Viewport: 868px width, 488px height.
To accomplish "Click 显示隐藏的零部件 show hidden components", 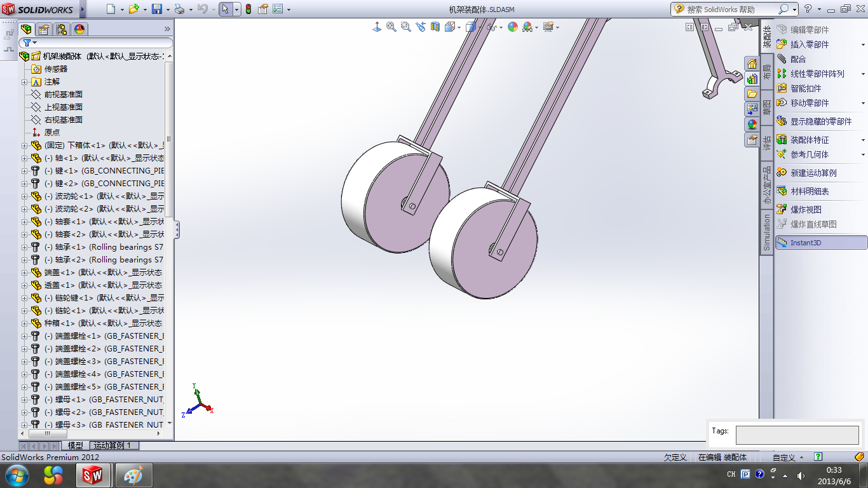I will [815, 121].
